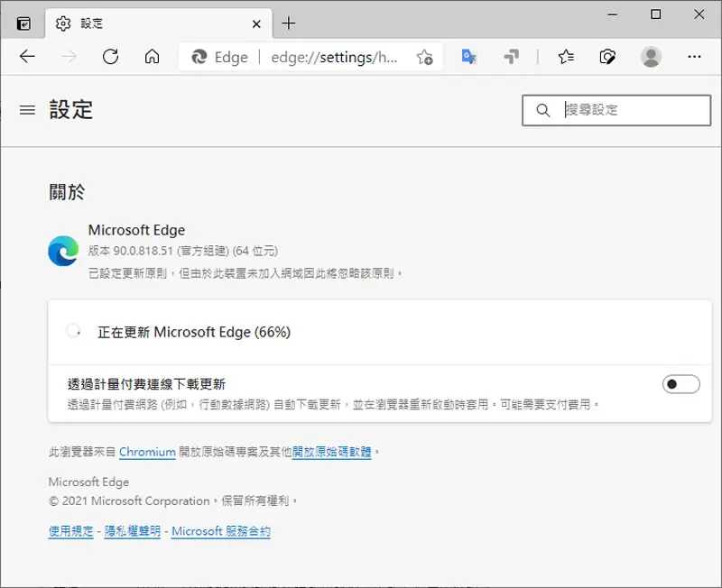Open the Chromium link

(147, 452)
